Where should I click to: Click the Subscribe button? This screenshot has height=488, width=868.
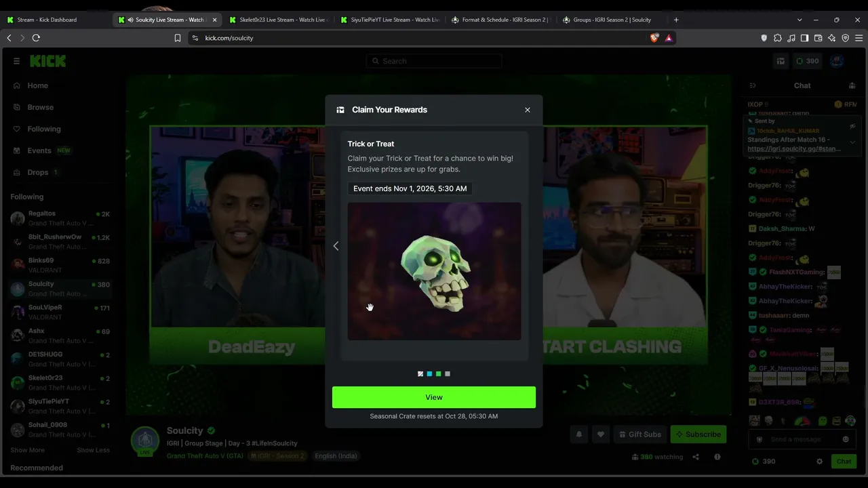(698, 434)
